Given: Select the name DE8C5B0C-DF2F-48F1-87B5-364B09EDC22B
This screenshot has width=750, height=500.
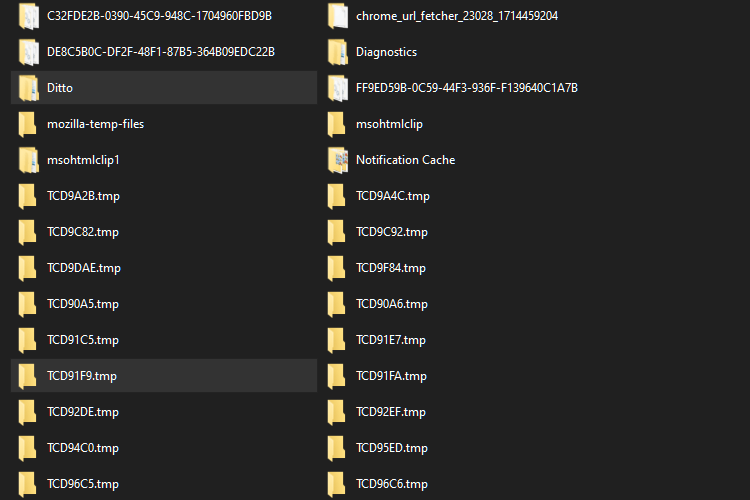Looking at the screenshot, I should [161, 52].
